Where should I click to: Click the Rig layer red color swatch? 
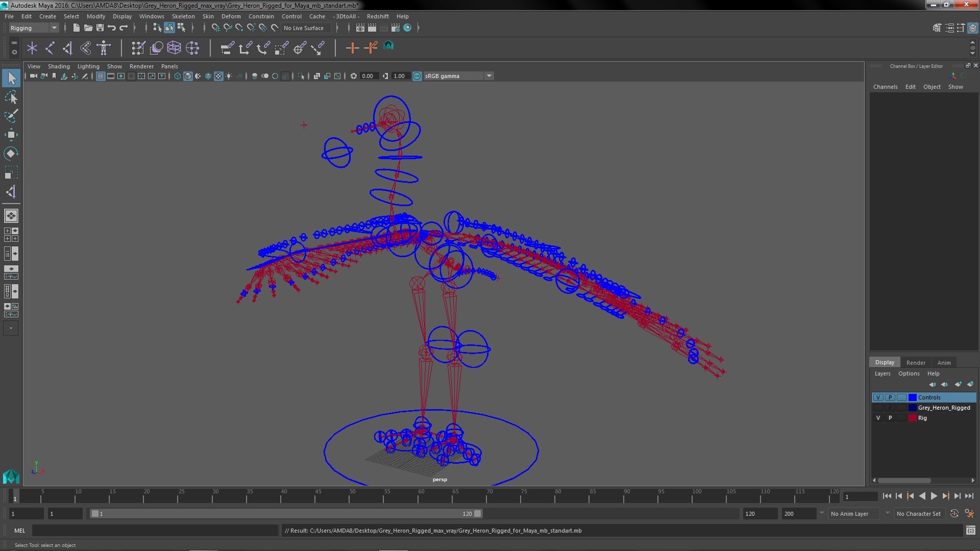pyautogui.click(x=912, y=418)
